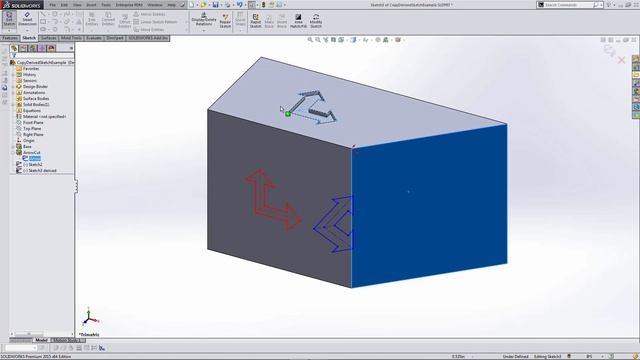This screenshot has height=360, width=640.
Task: Open the Exit Sketch dropdown arrow
Action: [x=9, y=31]
